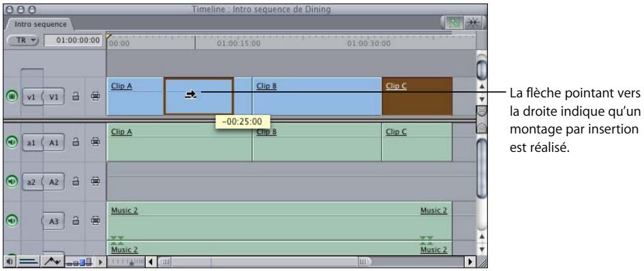Image resolution: width=644 pixels, height=271 pixels.
Task: Select audio Clip B on A1
Action: tap(317, 142)
